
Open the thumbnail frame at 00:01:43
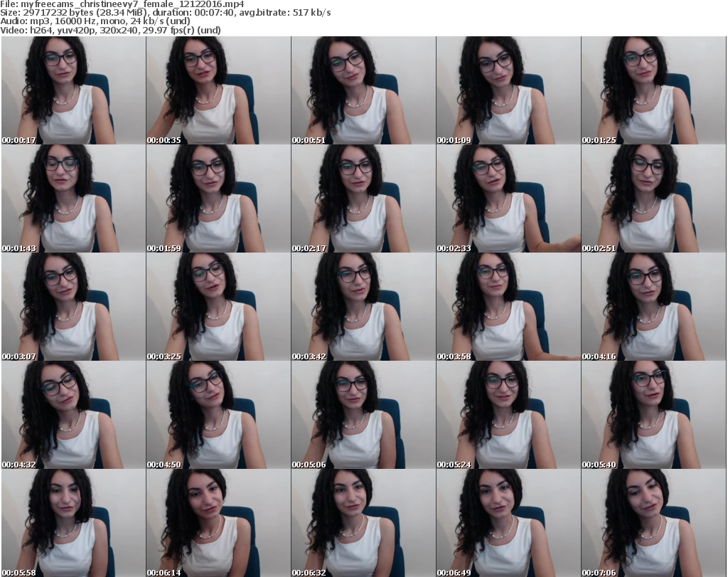click(73, 198)
